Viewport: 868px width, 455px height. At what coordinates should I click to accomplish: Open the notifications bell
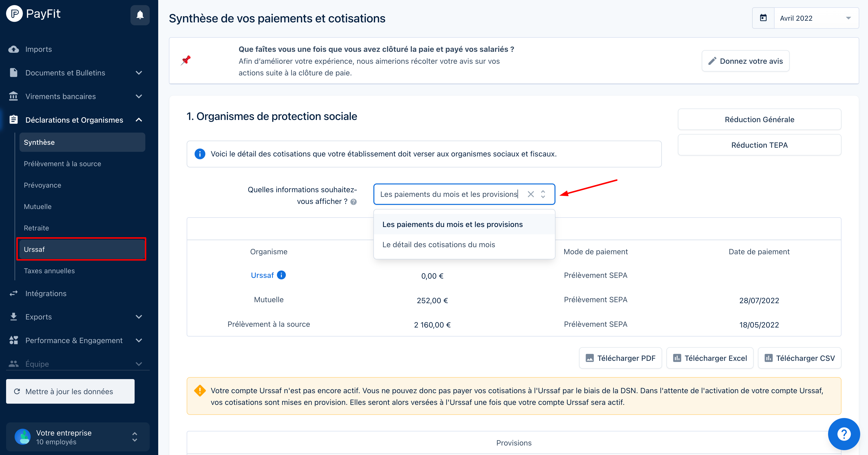(140, 15)
